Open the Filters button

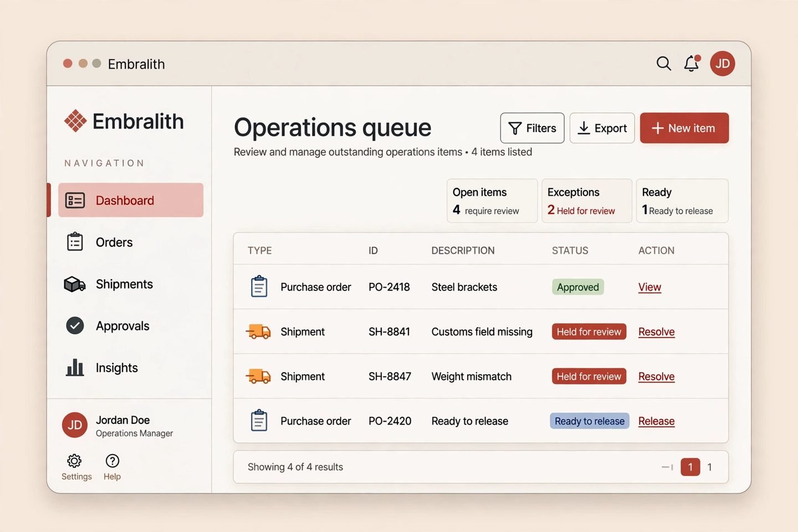(x=532, y=128)
